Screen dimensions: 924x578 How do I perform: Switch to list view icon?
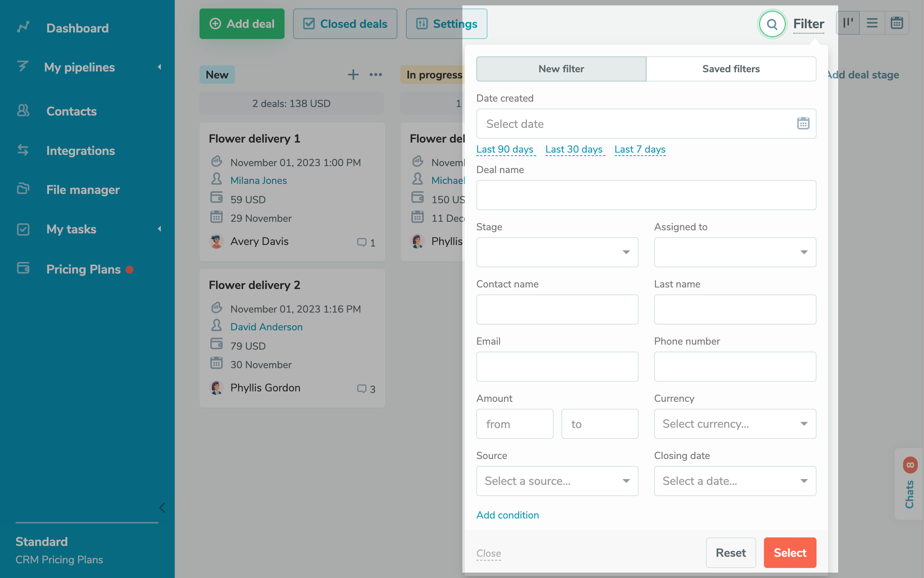pos(872,23)
